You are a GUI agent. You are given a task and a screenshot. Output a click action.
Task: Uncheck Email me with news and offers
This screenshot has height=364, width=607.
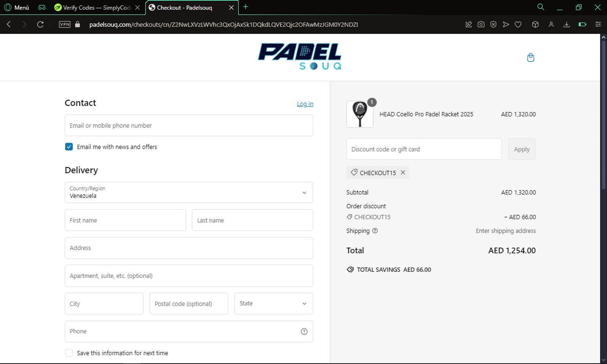(x=69, y=147)
